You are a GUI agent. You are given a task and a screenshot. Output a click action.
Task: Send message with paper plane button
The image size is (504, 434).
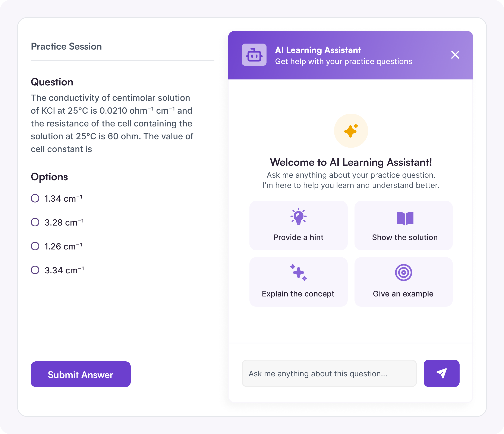coord(441,373)
